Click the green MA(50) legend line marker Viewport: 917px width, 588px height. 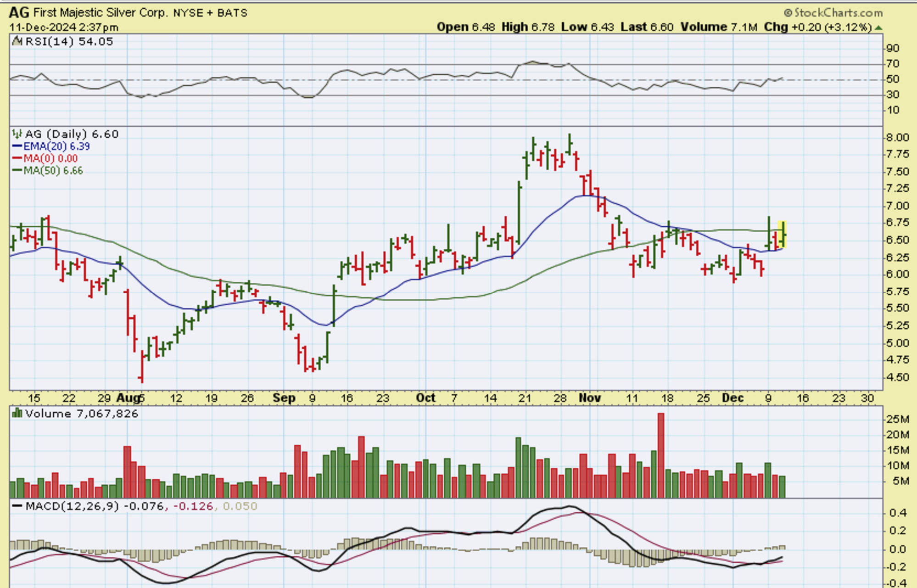click(x=17, y=171)
